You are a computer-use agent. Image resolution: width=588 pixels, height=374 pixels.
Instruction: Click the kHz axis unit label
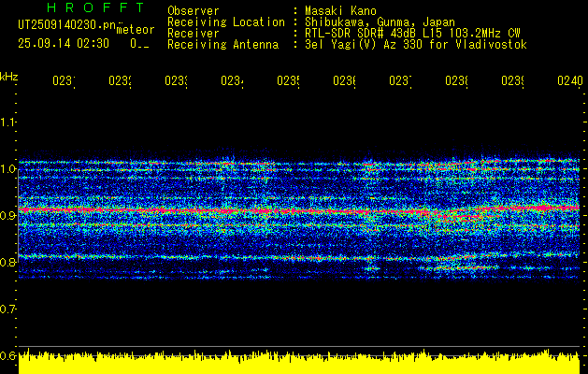click(9, 77)
